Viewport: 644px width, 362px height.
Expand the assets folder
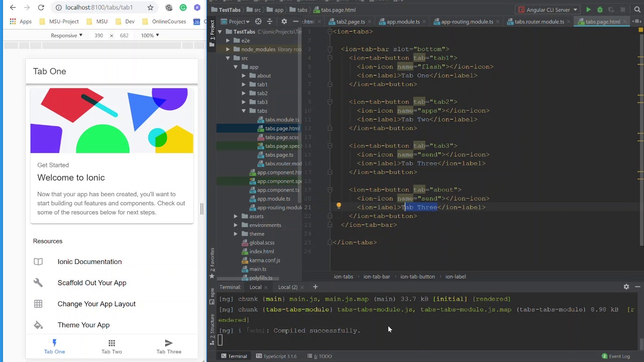click(x=235, y=216)
